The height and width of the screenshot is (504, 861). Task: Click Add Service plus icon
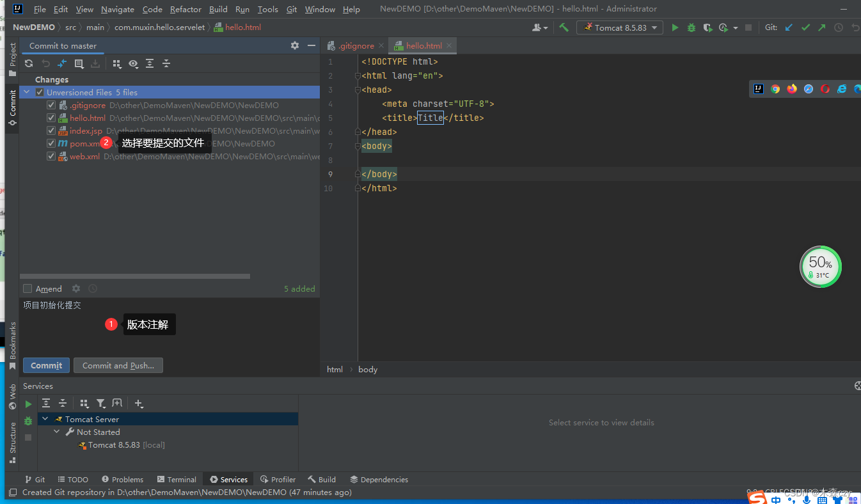139,404
